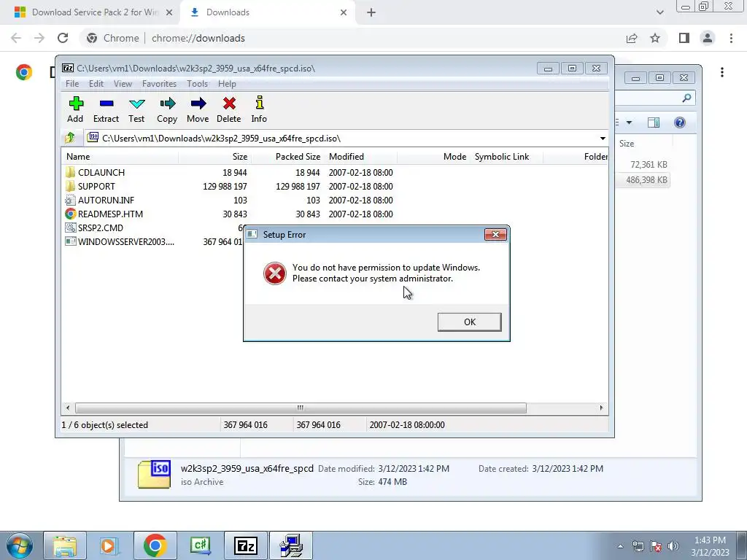This screenshot has height=560, width=747.
Task: Click the Chrome reload button
Action: click(x=63, y=38)
